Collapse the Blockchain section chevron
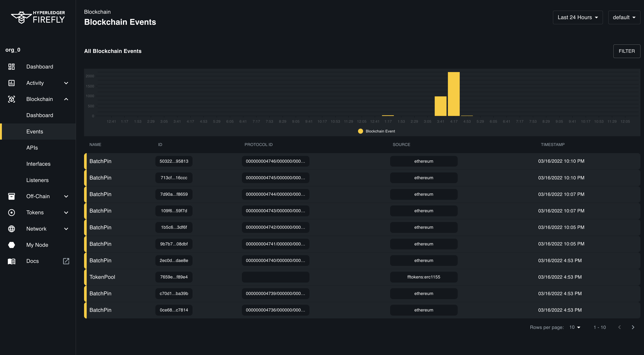 point(66,99)
